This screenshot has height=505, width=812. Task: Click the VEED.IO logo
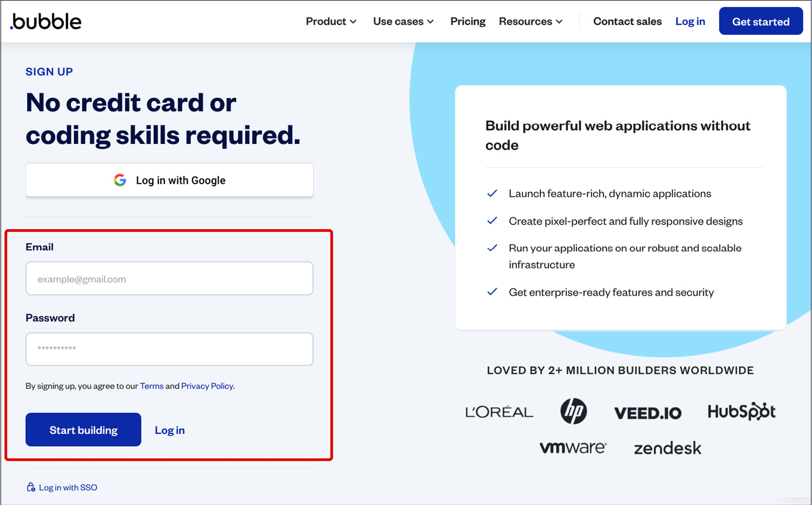click(648, 413)
